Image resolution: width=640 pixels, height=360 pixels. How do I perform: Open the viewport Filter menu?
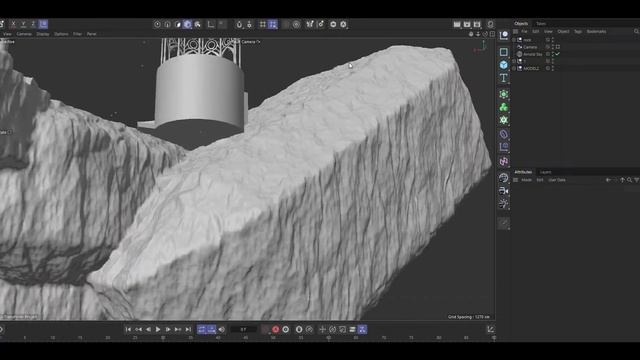78,34
